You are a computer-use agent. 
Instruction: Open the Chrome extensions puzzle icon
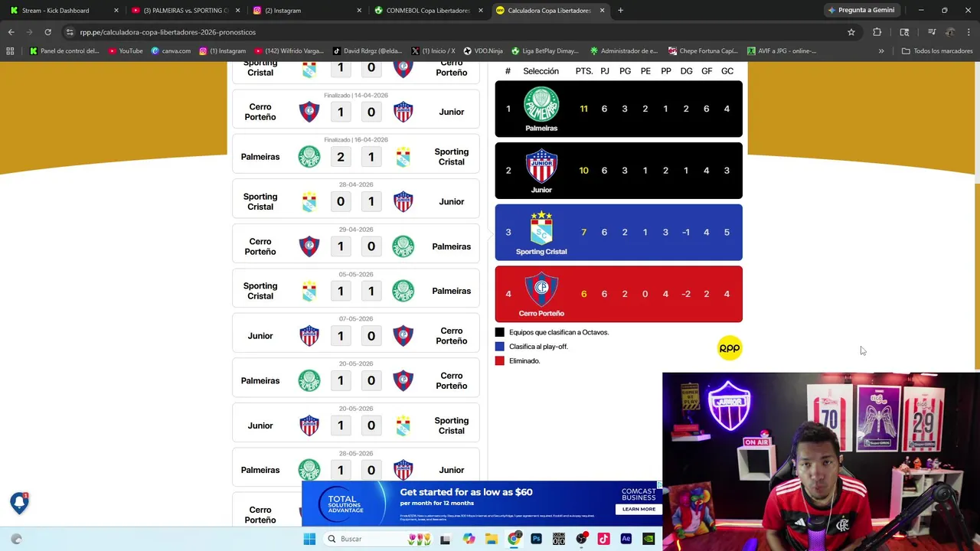877,32
